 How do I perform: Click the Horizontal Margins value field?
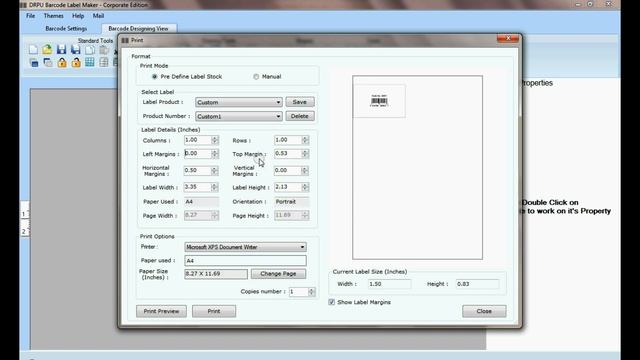[198, 170]
